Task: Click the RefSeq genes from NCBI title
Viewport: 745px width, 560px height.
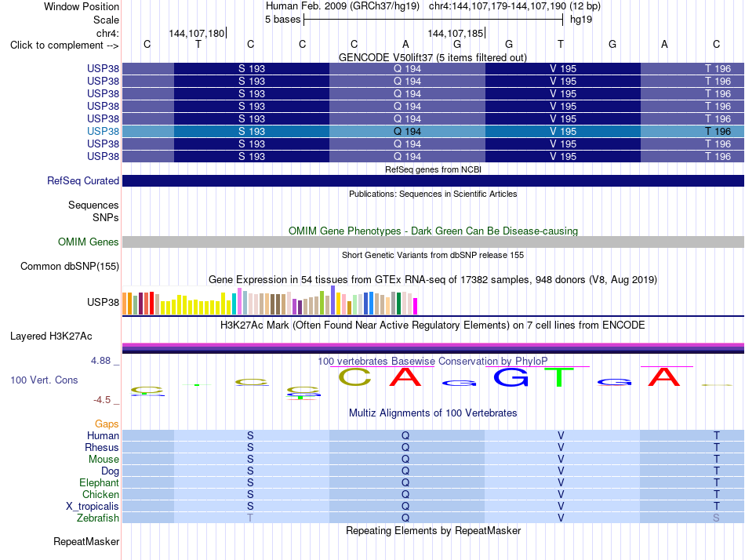Action: tap(433, 169)
